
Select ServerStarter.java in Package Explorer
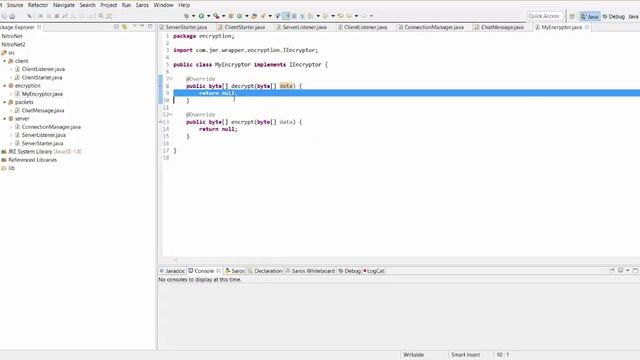tap(42, 143)
